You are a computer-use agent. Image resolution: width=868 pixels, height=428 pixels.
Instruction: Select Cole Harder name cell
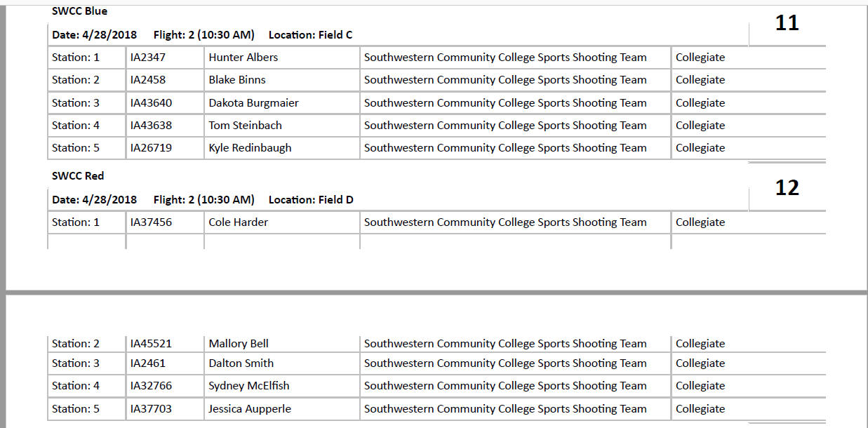click(x=238, y=222)
